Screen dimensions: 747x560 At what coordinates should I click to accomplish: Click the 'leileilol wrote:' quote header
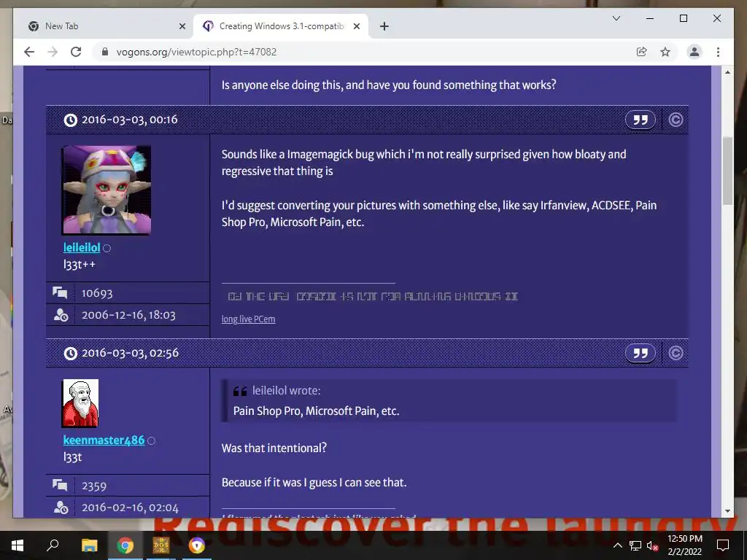[286, 391]
